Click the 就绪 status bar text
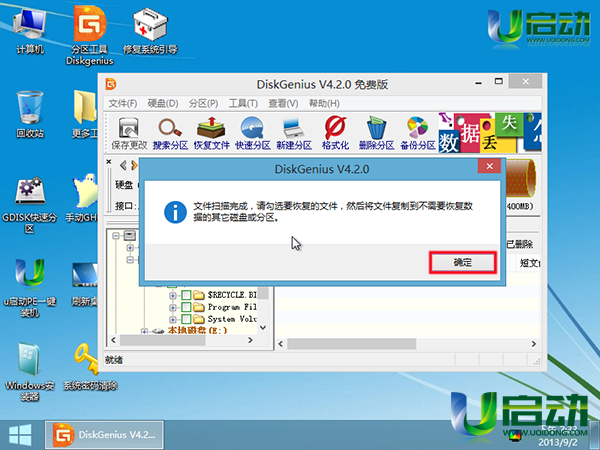The width and height of the screenshot is (600, 450). point(114,360)
